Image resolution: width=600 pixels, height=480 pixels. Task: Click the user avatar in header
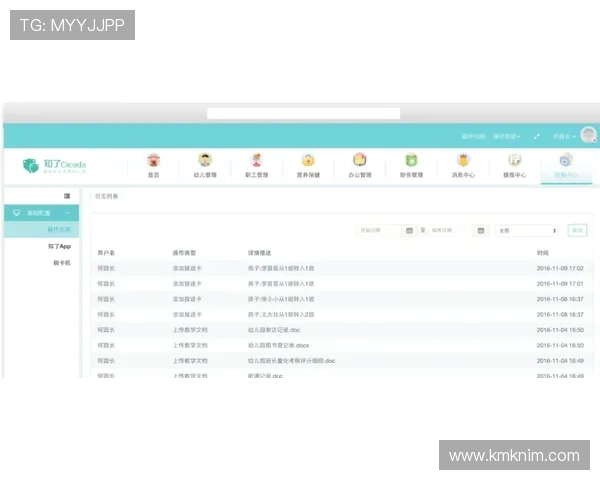[588, 135]
